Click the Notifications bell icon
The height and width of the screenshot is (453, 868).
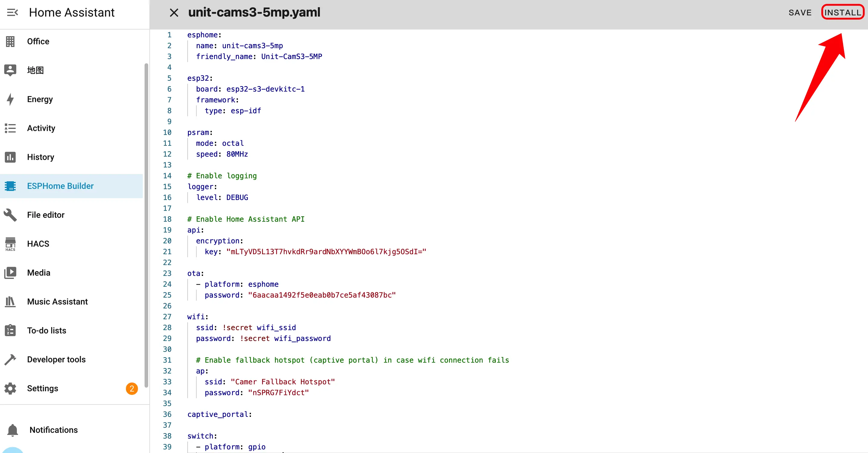click(12, 430)
